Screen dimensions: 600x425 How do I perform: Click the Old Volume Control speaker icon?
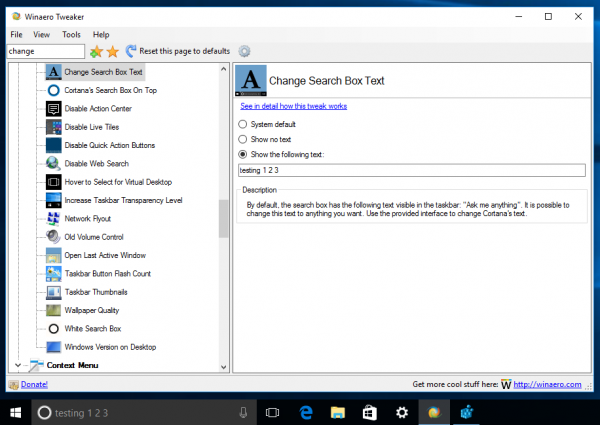[x=54, y=237]
